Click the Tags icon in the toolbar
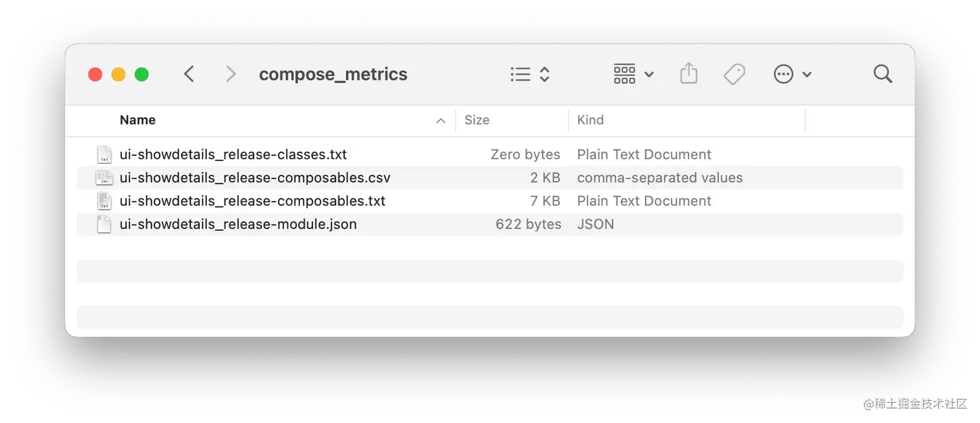This screenshot has width=980, height=423. 734,73
